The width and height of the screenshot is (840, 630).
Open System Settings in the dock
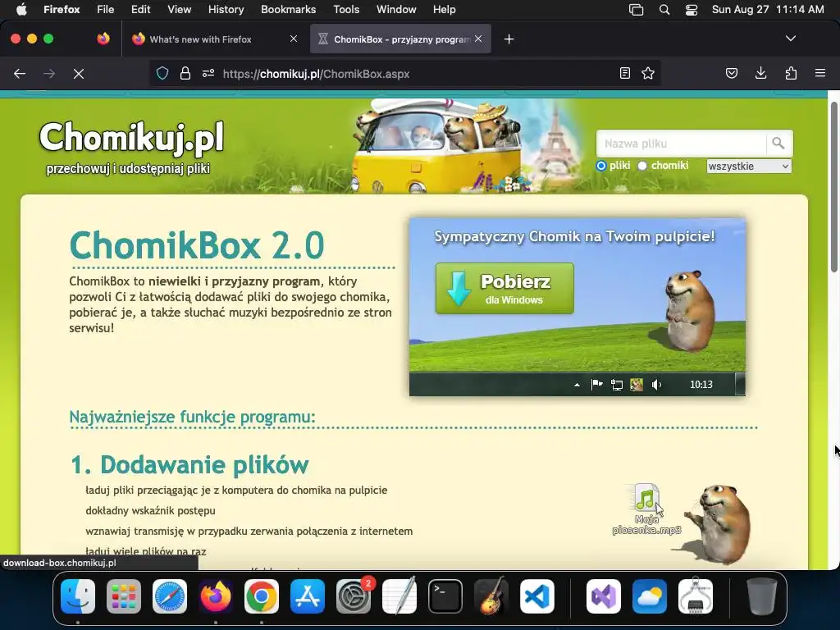pos(354,596)
